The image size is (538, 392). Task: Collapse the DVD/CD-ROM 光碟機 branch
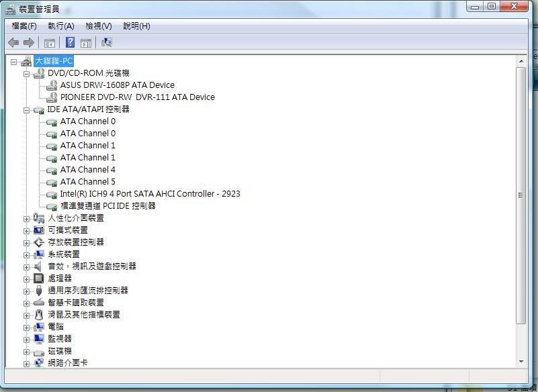click(26, 74)
